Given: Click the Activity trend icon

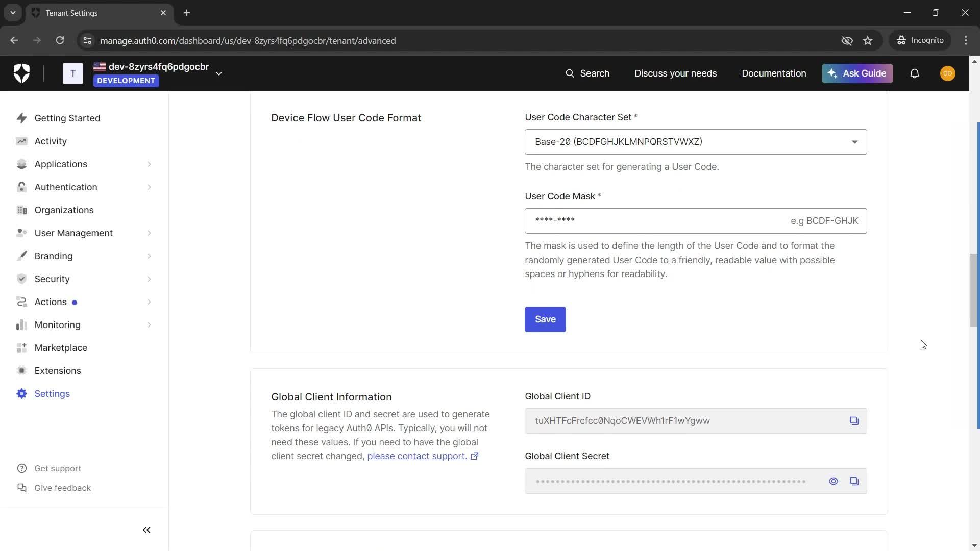Looking at the screenshot, I should [21, 141].
